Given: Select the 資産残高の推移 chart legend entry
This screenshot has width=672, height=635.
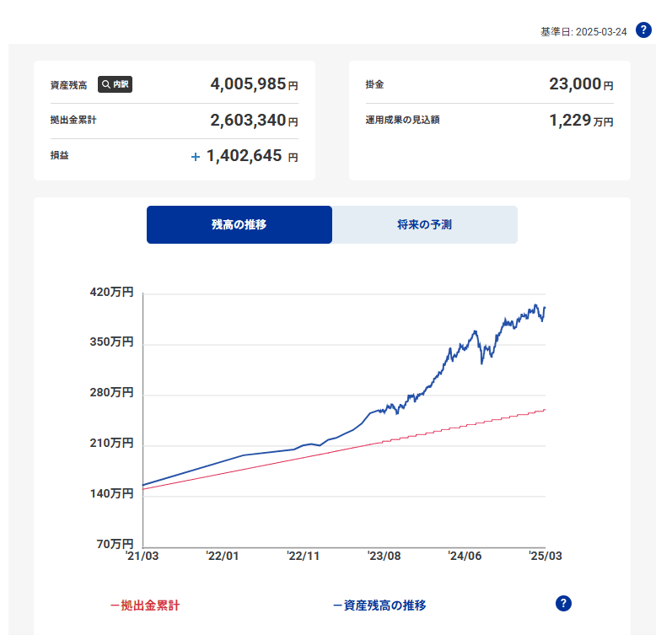Looking at the screenshot, I should click(379, 605).
